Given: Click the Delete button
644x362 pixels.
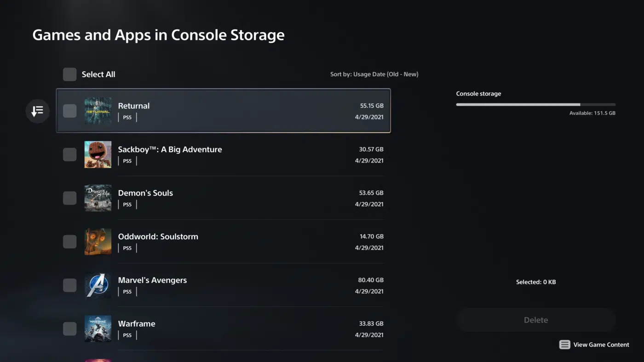Looking at the screenshot, I should point(535,320).
